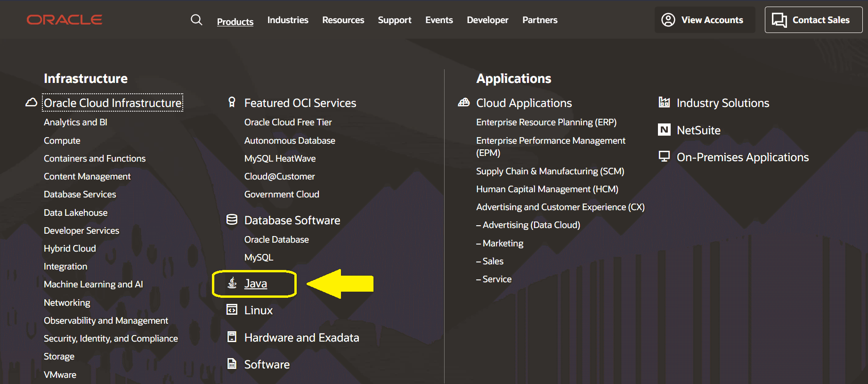The image size is (868, 384).
Task: Open Human Capital Management (HCM)
Action: 547,189
